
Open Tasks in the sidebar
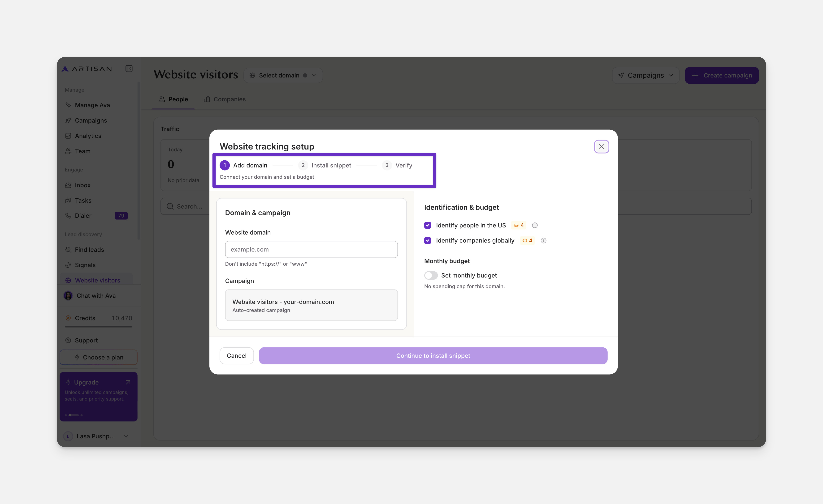pyautogui.click(x=96, y=201)
